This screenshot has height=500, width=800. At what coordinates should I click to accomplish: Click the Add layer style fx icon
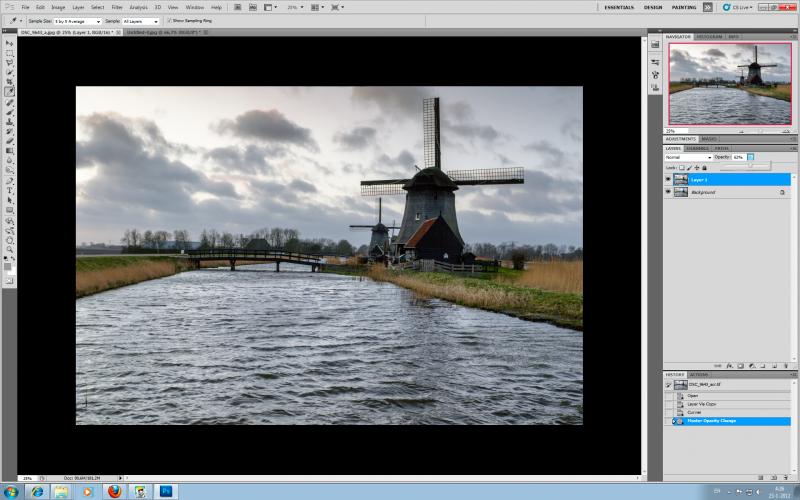[730, 366]
